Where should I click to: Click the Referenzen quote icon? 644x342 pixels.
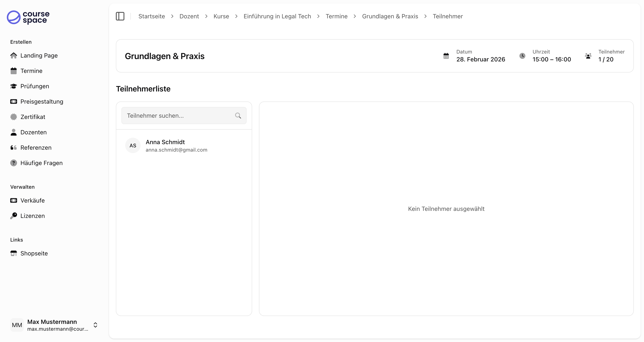coord(13,148)
